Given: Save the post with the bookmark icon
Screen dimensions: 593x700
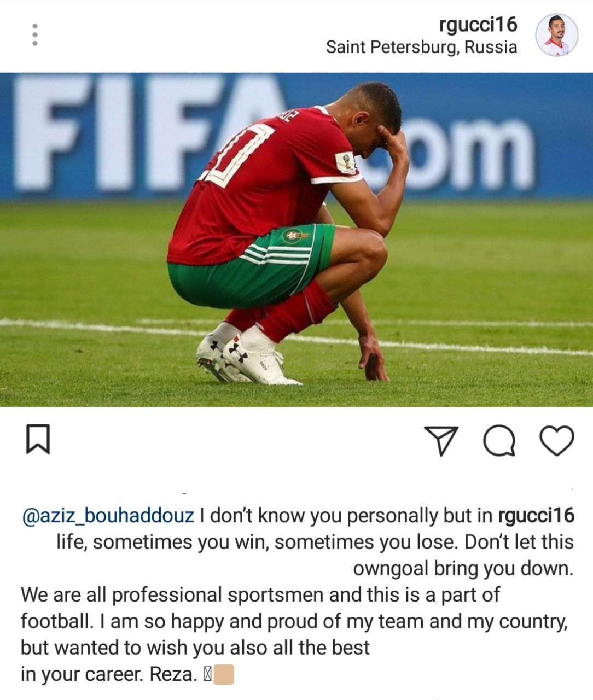Looking at the screenshot, I should [38, 439].
